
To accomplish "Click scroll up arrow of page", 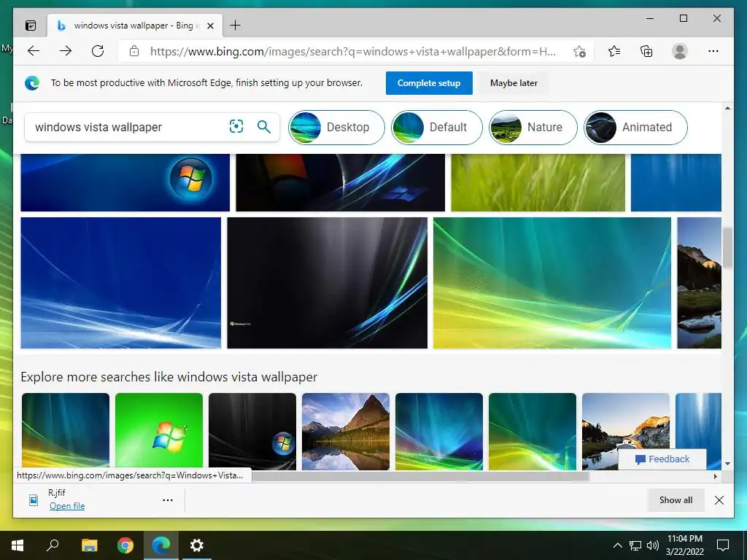I will coord(727,108).
